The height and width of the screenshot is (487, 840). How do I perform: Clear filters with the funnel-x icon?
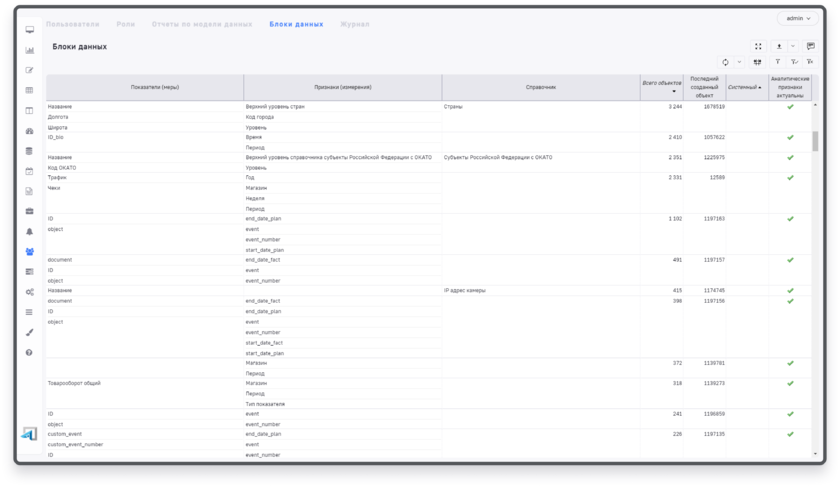pos(810,62)
